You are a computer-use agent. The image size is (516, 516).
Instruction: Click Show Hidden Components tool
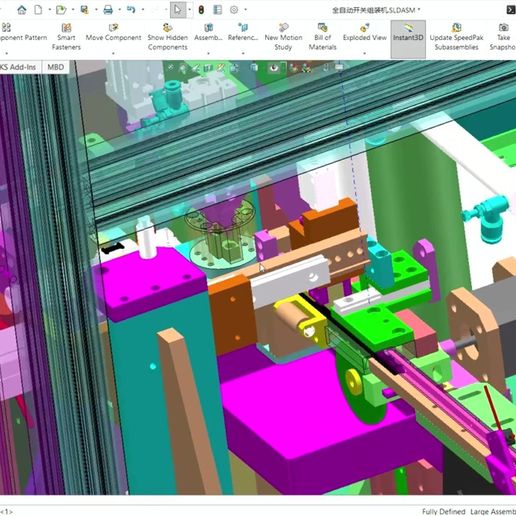click(168, 37)
